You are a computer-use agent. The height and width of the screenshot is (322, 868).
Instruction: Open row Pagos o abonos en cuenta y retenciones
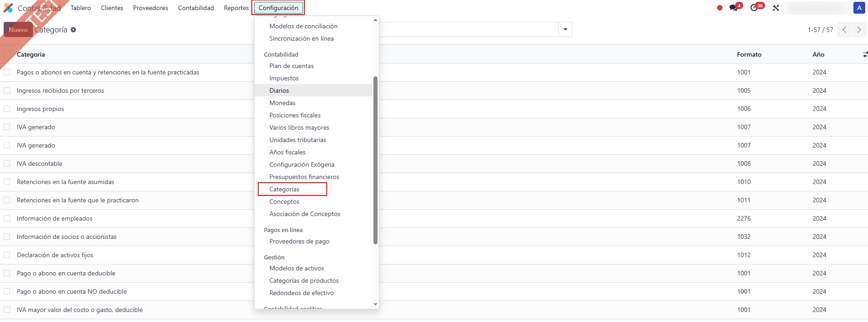pyautogui.click(x=108, y=72)
